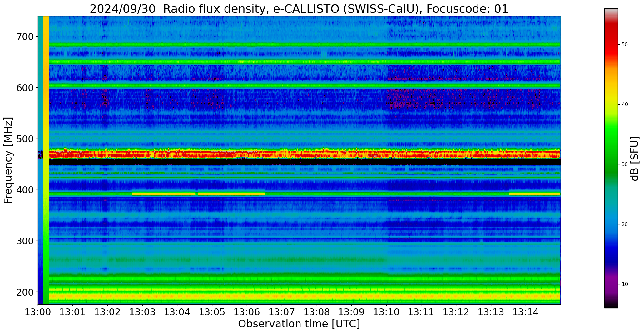Click the 13:14 time tick label
This screenshot has width=644, height=333.
(x=526, y=312)
